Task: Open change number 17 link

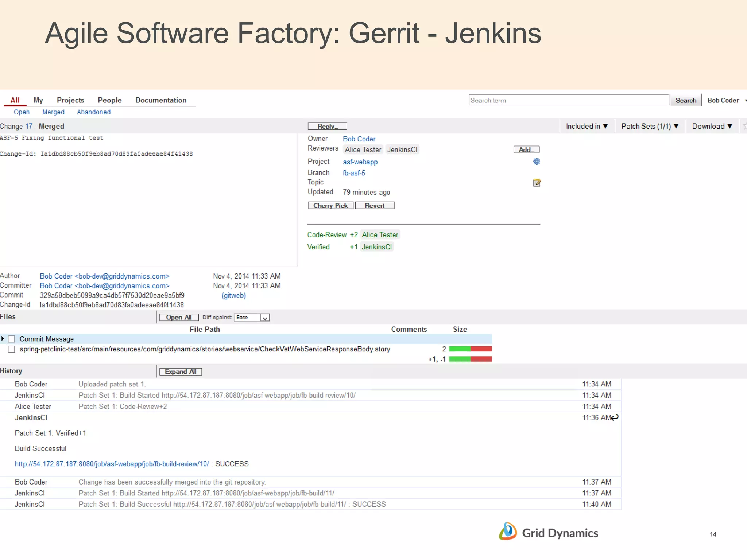Action: [x=29, y=127]
